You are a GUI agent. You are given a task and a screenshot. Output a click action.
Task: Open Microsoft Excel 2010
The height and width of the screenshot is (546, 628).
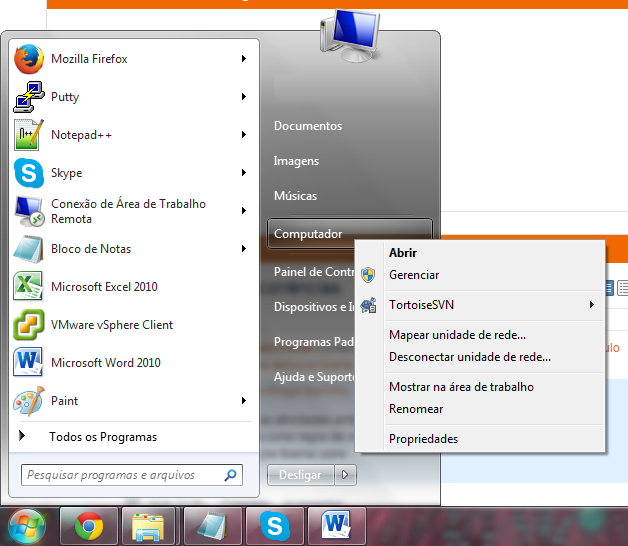pyautogui.click(x=104, y=287)
